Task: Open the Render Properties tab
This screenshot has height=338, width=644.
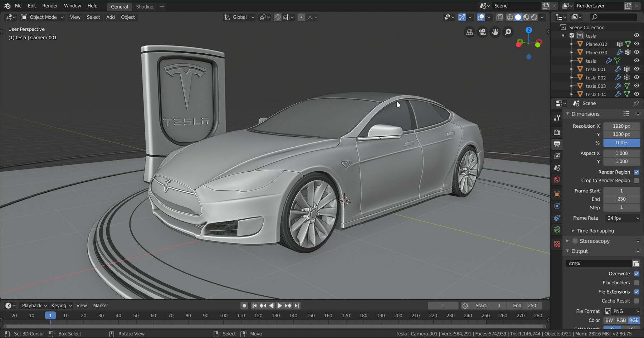Action: pos(557,132)
